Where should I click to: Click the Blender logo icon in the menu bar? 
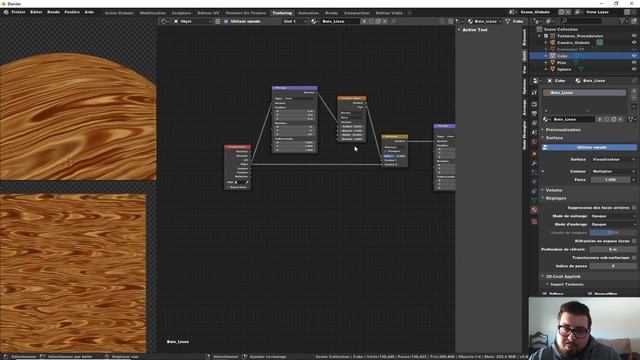[6, 12]
